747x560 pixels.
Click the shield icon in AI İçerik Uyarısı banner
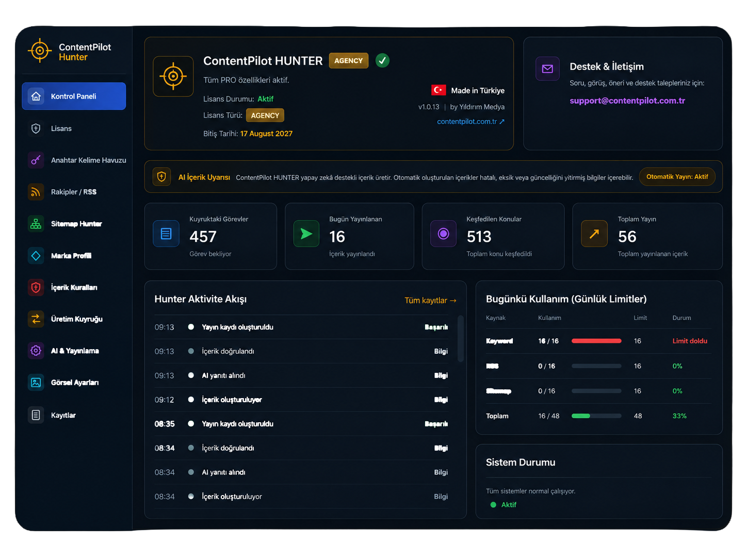[x=161, y=177]
